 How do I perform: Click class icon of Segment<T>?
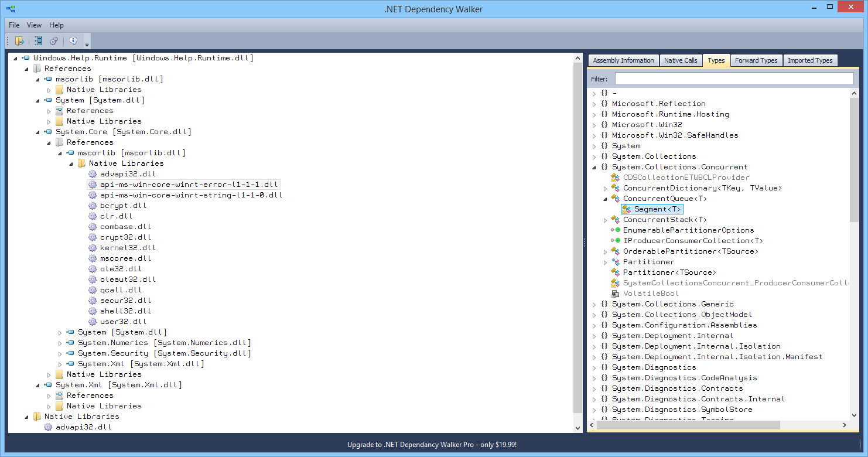click(627, 209)
